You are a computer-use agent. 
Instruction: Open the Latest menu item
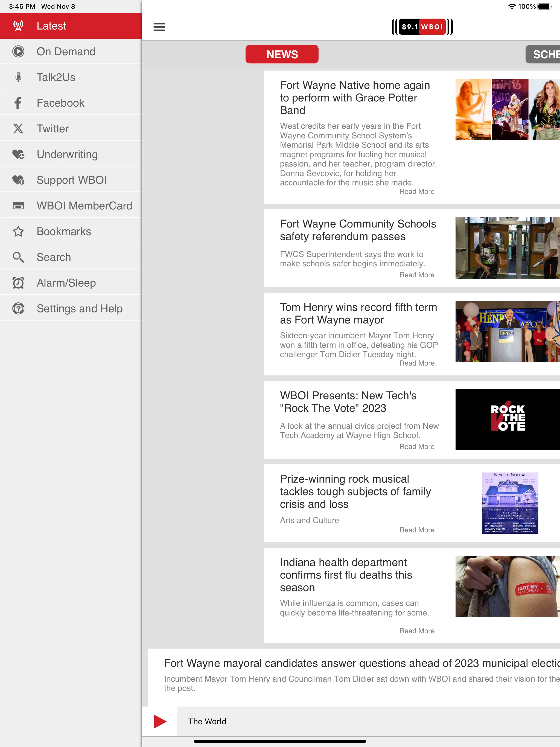pyautogui.click(x=71, y=26)
